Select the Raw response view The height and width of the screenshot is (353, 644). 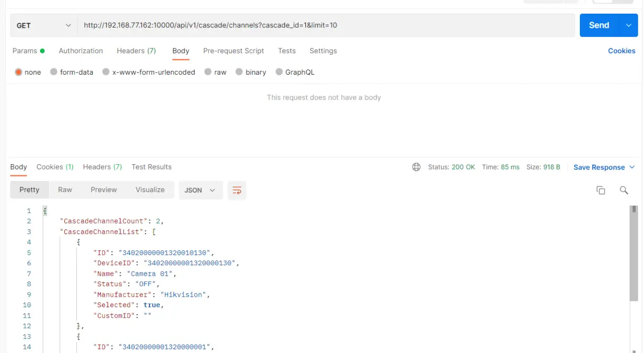click(x=65, y=190)
